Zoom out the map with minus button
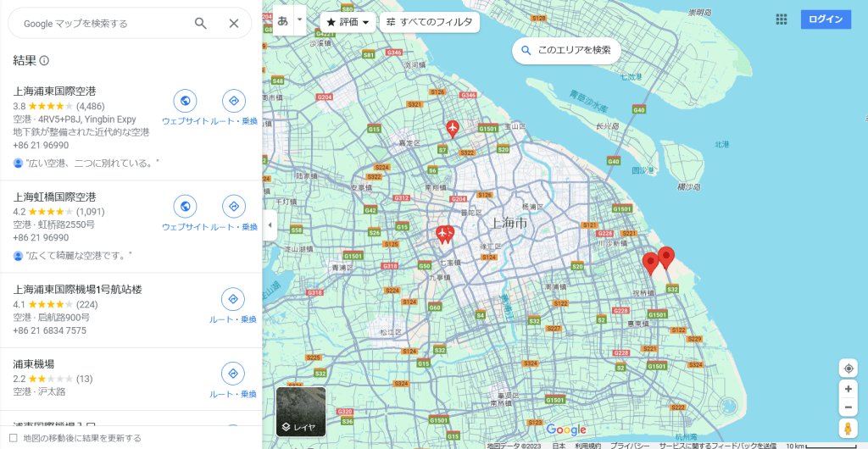Screen dimensions: 868x449 (x=848, y=408)
